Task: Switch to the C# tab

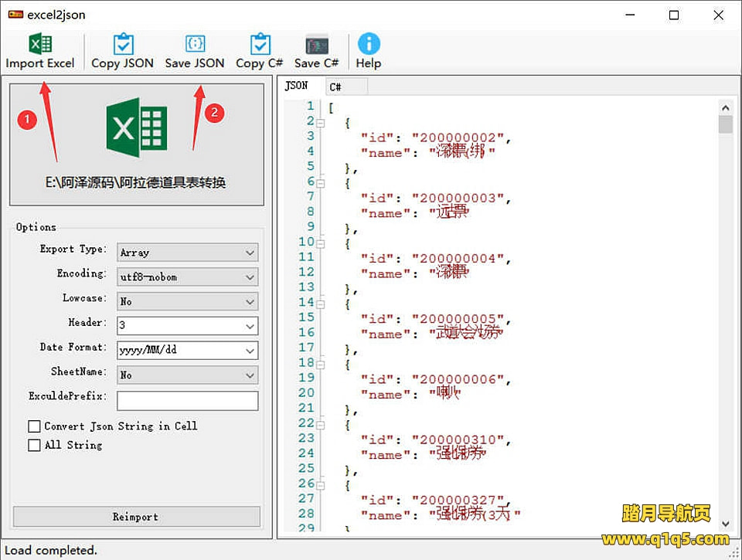Action: [x=345, y=86]
